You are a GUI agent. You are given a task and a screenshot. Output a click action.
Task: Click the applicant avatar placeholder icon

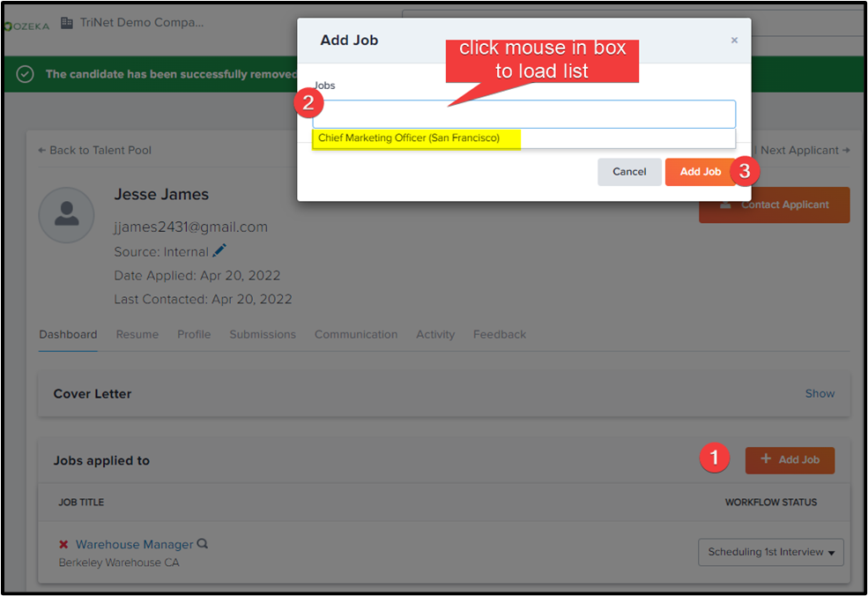(x=66, y=215)
